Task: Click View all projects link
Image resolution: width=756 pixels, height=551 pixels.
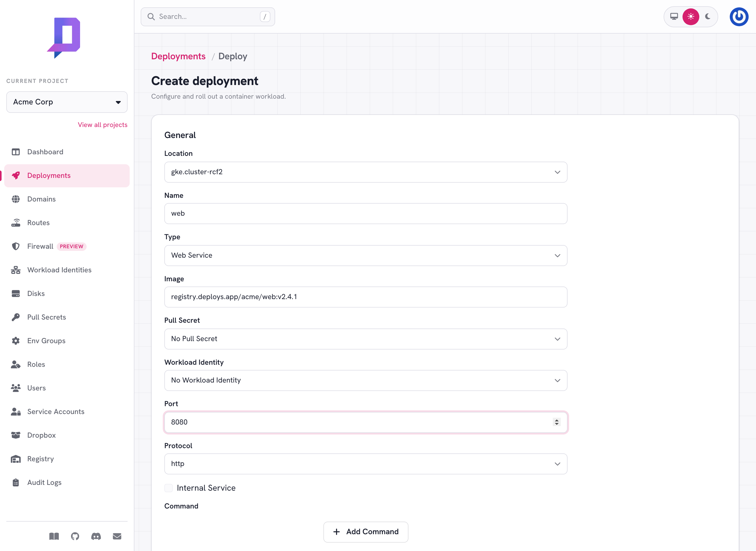Action: [x=103, y=125]
